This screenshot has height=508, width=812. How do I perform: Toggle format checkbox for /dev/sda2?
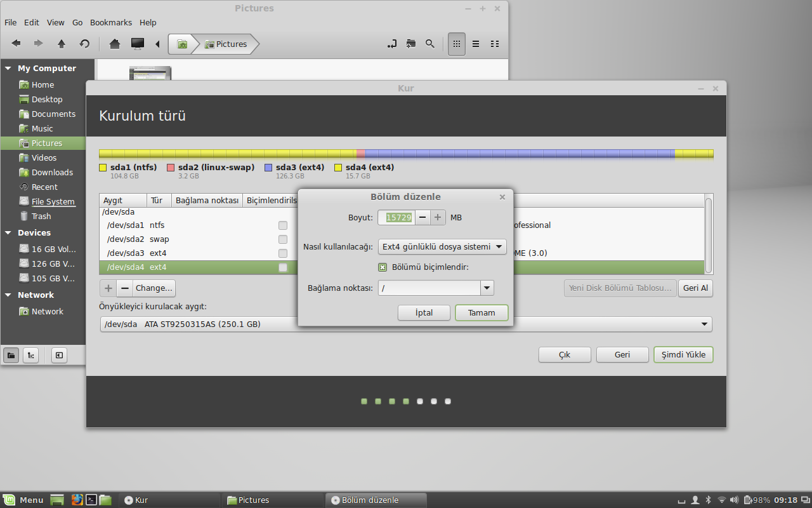point(283,239)
